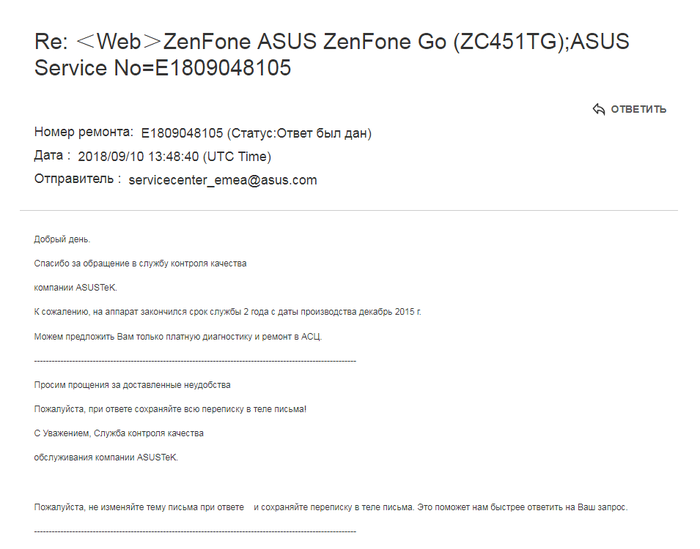Click the обслуживания компании ASUSTeK line
This screenshot has height=549, width=700.
pyautogui.click(x=106, y=457)
